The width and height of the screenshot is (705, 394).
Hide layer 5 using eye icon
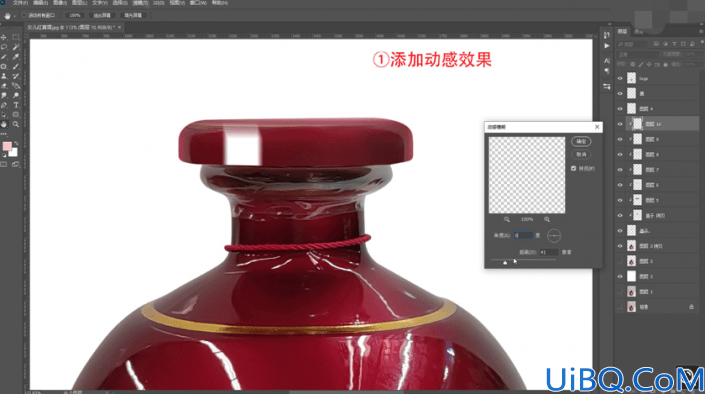point(620,200)
